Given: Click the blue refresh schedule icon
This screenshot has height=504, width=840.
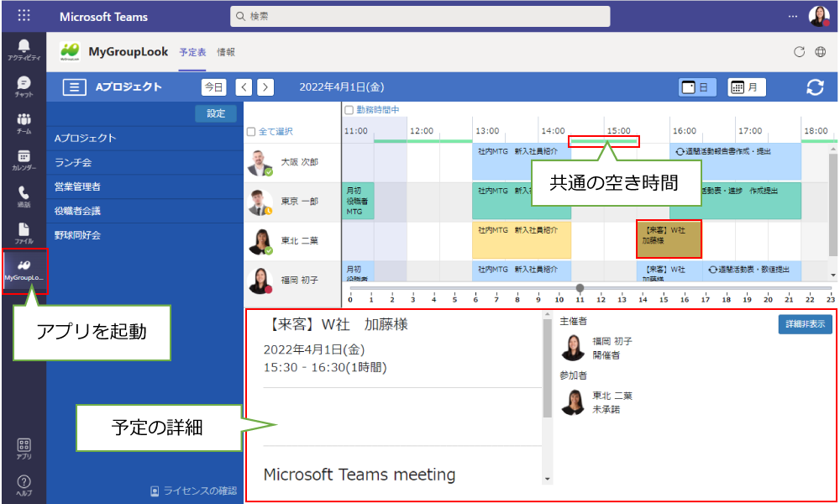Looking at the screenshot, I should (x=814, y=87).
